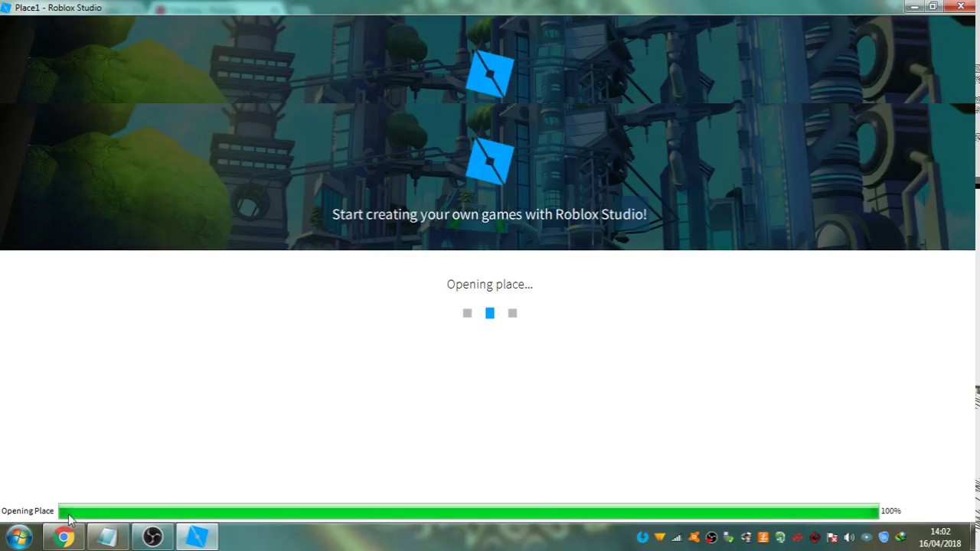Open the network signal tray icon
This screenshot has width=980, height=551.
tap(677, 537)
